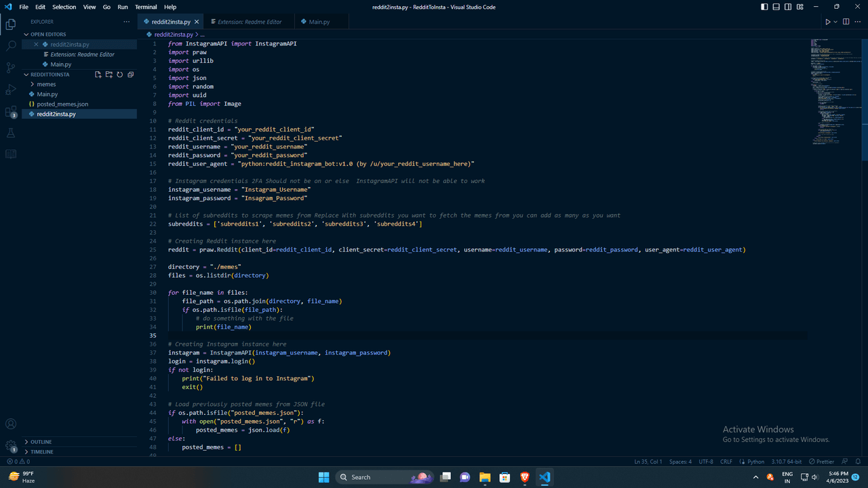Click New Folder icon in REDDITTOINSTA header
This screenshot has height=488, width=868.
click(108, 75)
